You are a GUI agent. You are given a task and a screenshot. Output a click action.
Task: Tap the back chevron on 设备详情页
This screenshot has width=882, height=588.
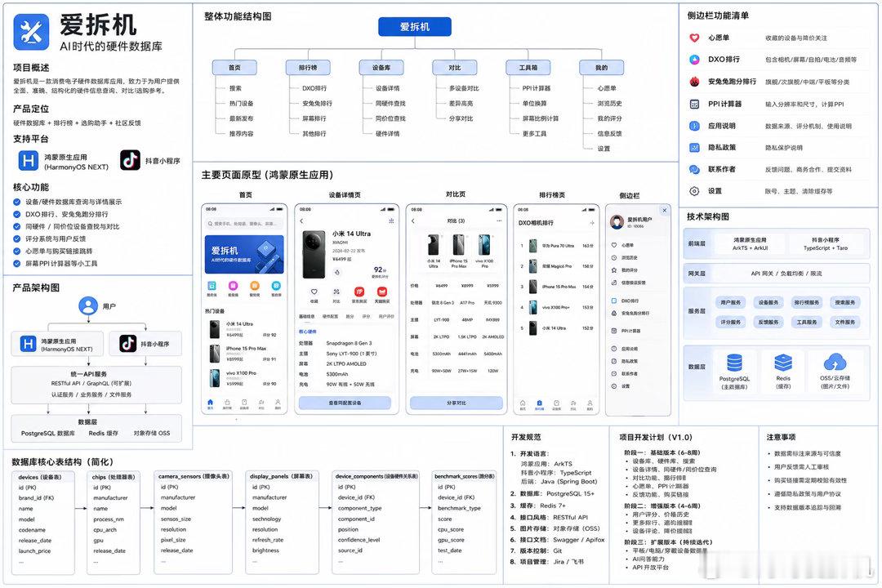pyautogui.click(x=301, y=221)
